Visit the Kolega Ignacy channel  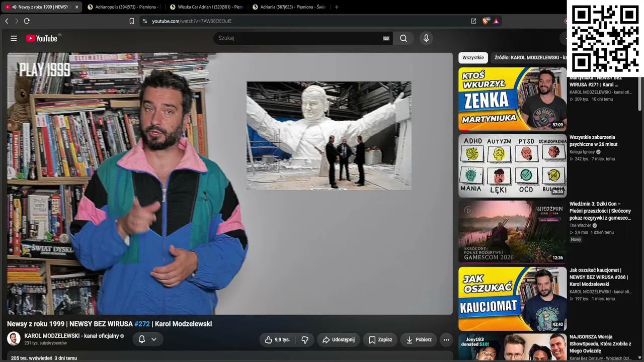582,152
